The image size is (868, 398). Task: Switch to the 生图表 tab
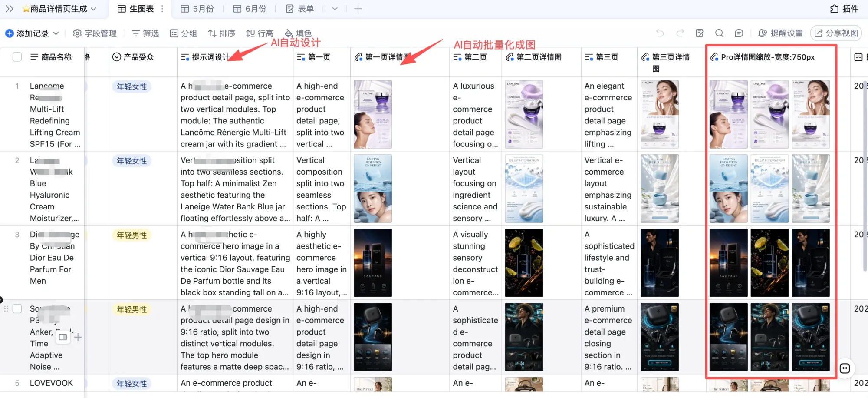coord(136,9)
